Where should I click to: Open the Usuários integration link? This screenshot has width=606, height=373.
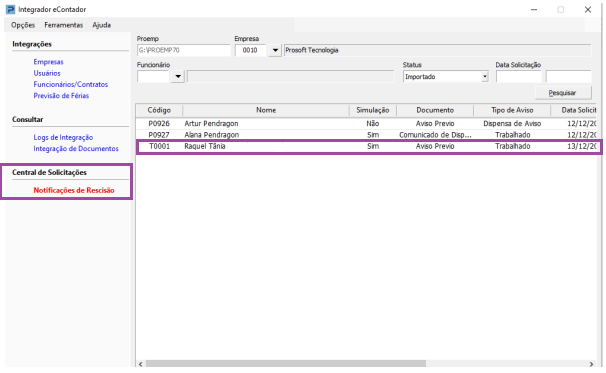click(47, 73)
